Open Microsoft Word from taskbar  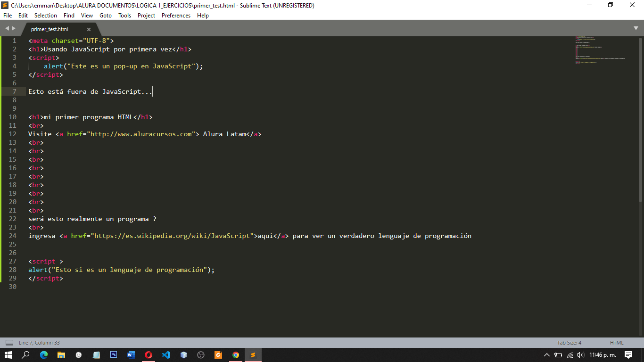(131, 355)
